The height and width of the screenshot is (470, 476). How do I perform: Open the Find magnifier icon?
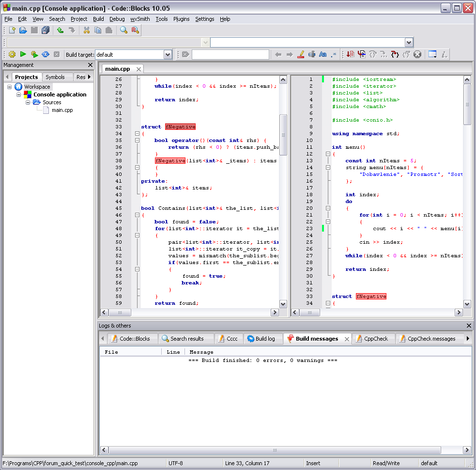click(x=123, y=30)
